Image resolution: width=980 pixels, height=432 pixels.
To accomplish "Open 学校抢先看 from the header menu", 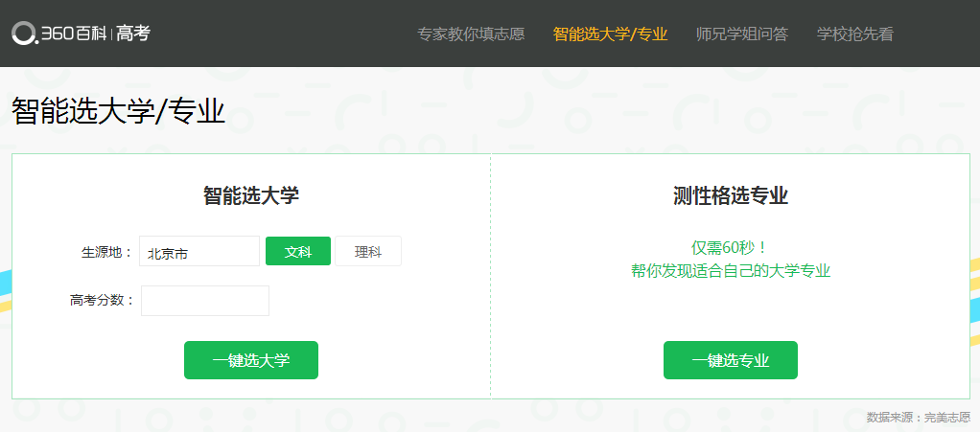I will coord(854,34).
